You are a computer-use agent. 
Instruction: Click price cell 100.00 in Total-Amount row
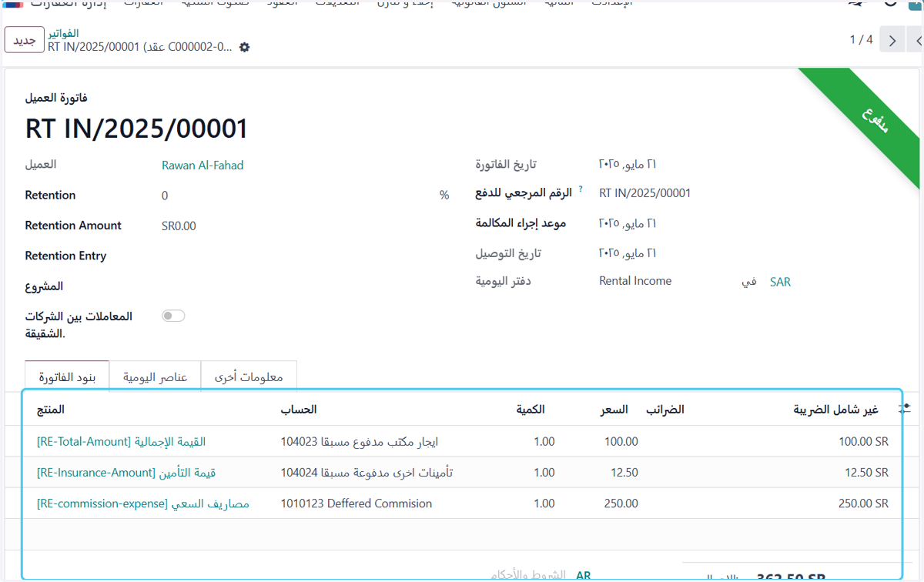[x=621, y=442]
